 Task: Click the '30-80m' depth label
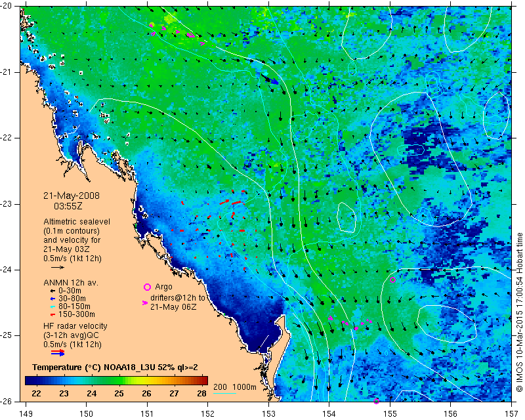pyautogui.click(x=72, y=299)
